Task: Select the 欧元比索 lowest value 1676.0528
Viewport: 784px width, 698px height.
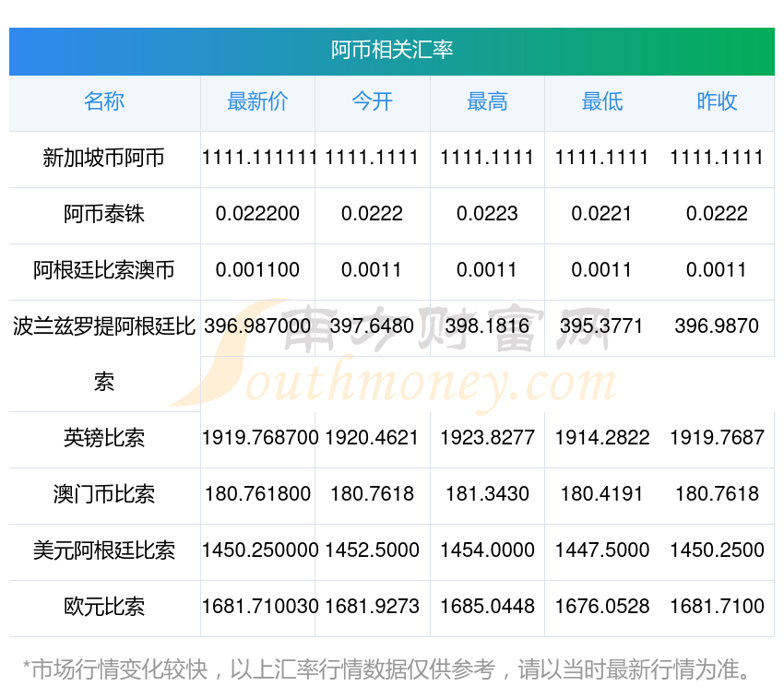Action: click(601, 607)
